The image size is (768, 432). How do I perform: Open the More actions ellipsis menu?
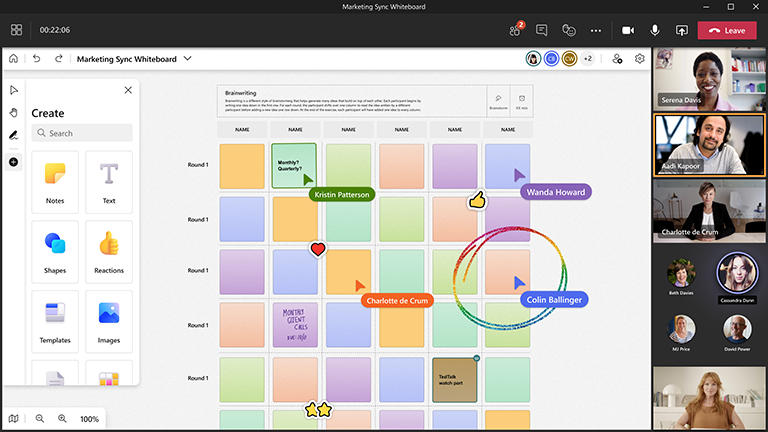point(597,30)
